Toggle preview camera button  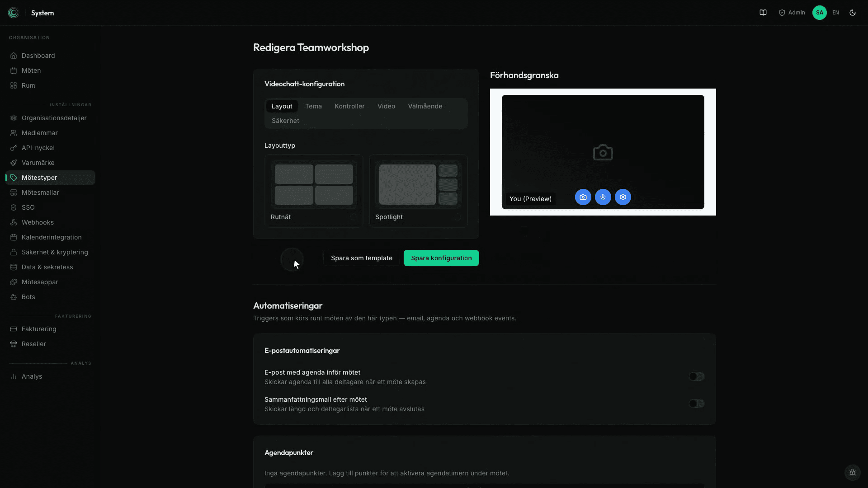click(x=583, y=197)
